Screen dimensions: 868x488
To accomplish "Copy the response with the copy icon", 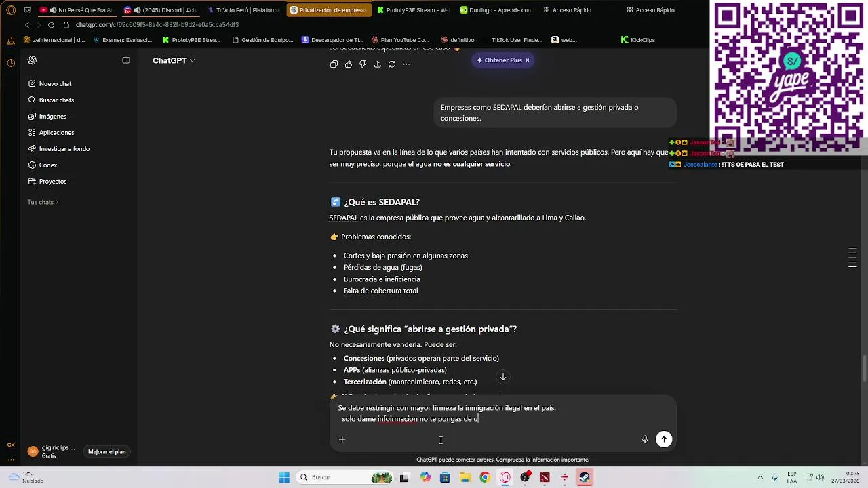I will [x=334, y=64].
